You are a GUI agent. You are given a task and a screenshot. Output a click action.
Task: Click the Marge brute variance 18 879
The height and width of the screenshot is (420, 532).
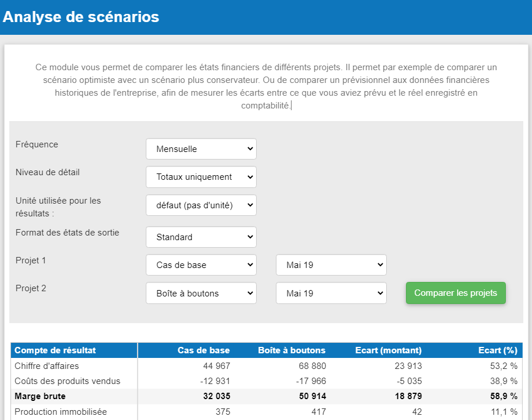click(408, 396)
